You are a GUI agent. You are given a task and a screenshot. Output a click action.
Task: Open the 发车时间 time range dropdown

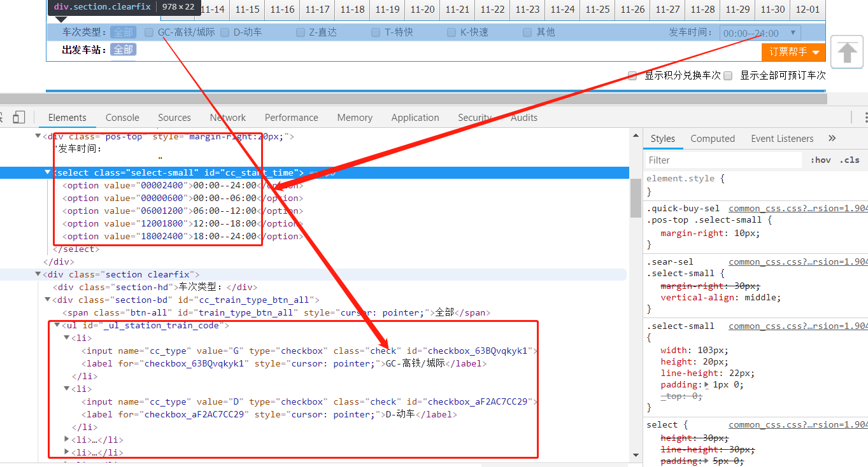(759, 32)
